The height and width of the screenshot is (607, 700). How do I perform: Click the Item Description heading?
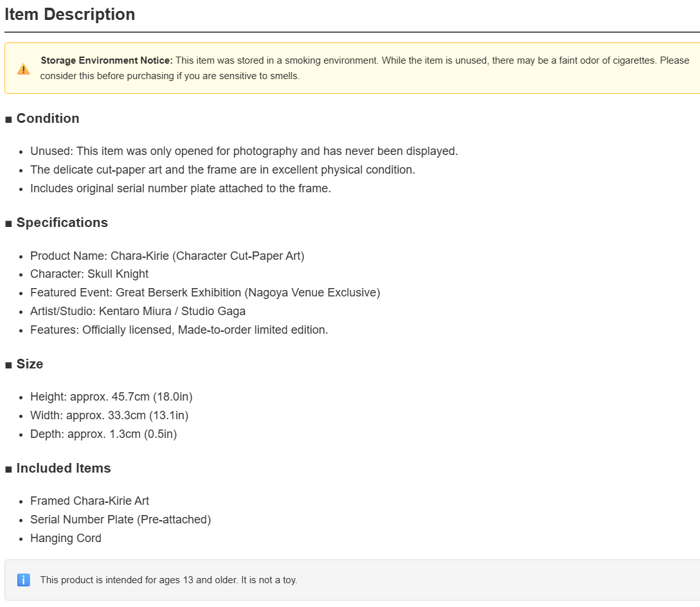(69, 14)
